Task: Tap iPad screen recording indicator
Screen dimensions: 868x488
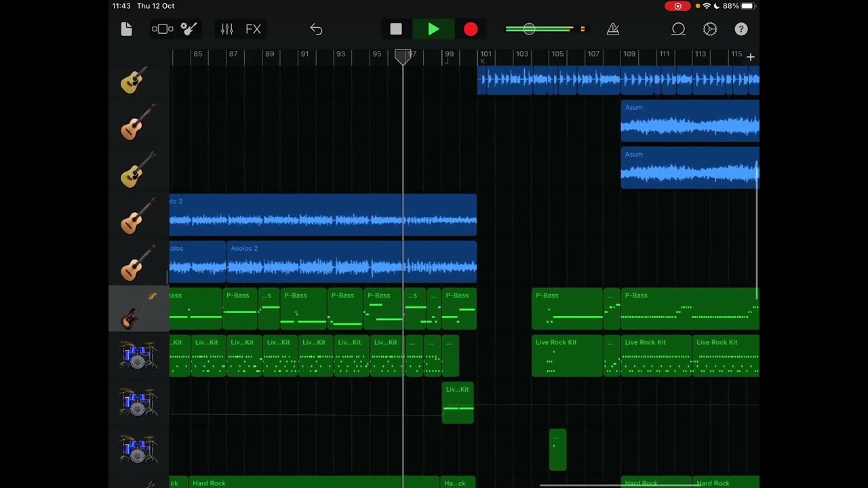Action: click(x=677, y=6)
